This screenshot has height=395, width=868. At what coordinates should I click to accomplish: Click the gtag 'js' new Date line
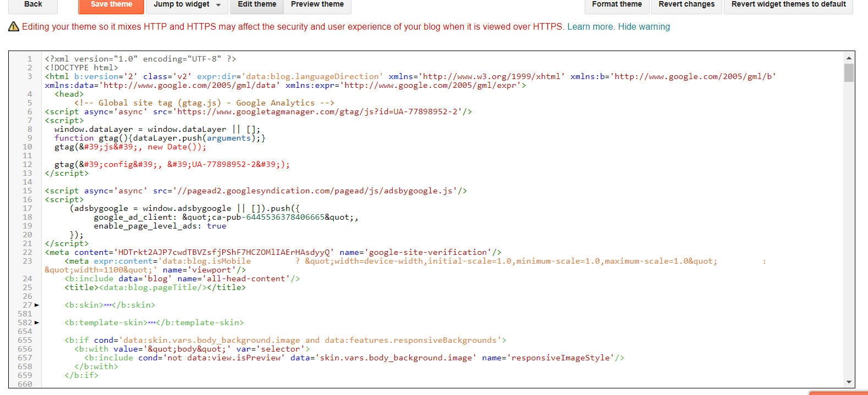(130, 147)
